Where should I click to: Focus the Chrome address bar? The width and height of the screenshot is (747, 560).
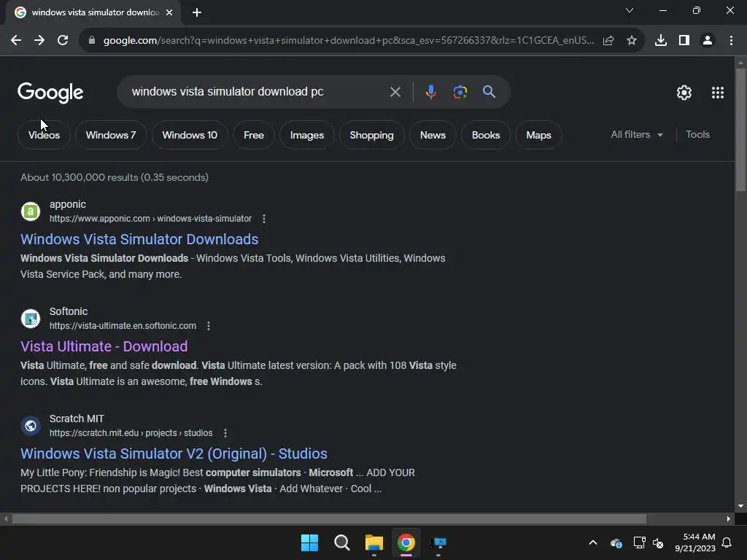(x=348, y=41)
